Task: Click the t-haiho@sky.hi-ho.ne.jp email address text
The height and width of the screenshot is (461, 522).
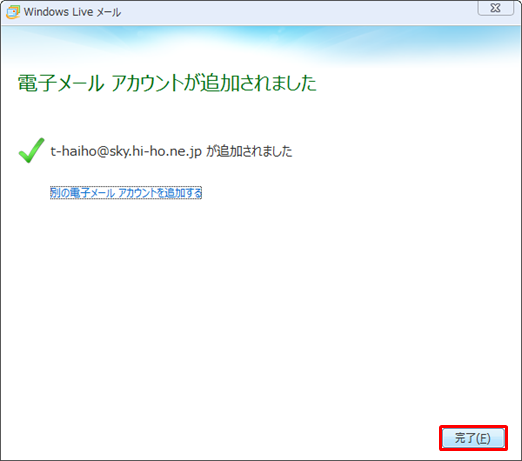Action: 126,151
